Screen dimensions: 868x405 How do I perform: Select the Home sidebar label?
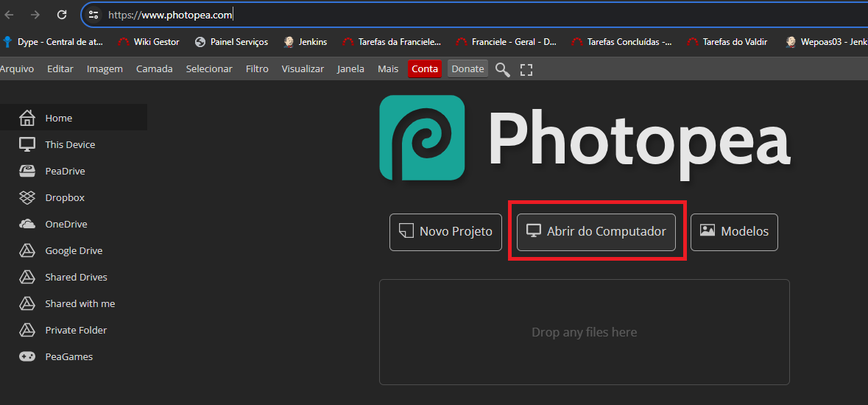(59, 118)
